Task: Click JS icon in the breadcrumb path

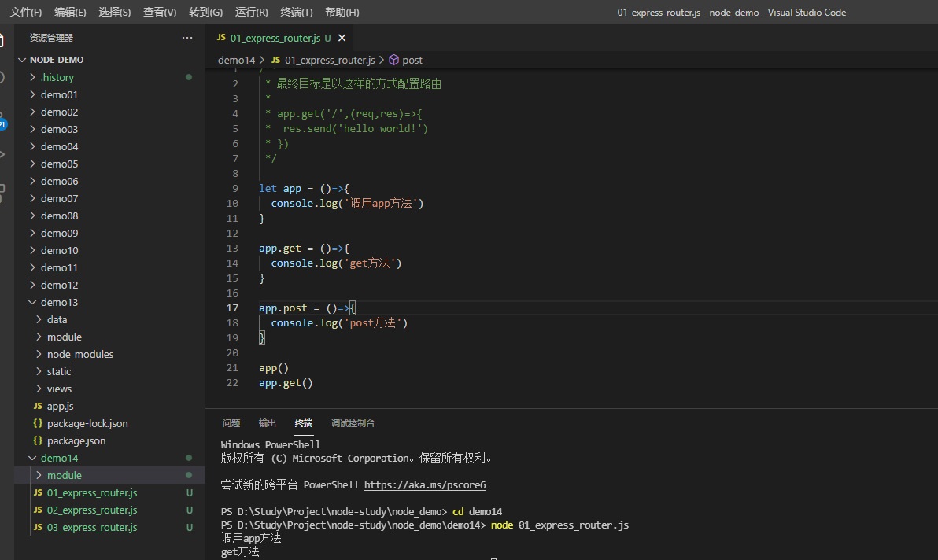Action: (x=275, y=60)
